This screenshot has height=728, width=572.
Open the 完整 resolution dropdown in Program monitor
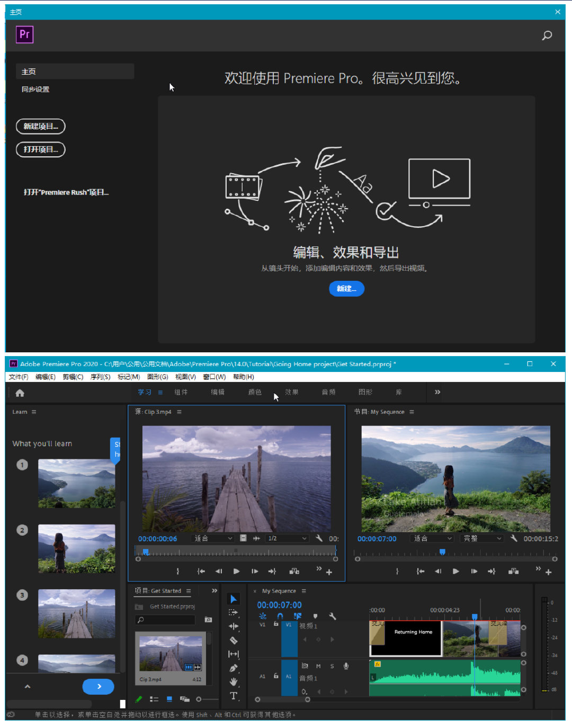pos(481,538)
